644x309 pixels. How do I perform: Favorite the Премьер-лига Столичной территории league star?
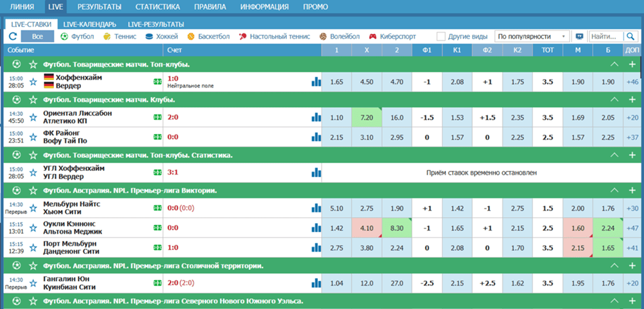pyautogui.click(x=33, y=266)
